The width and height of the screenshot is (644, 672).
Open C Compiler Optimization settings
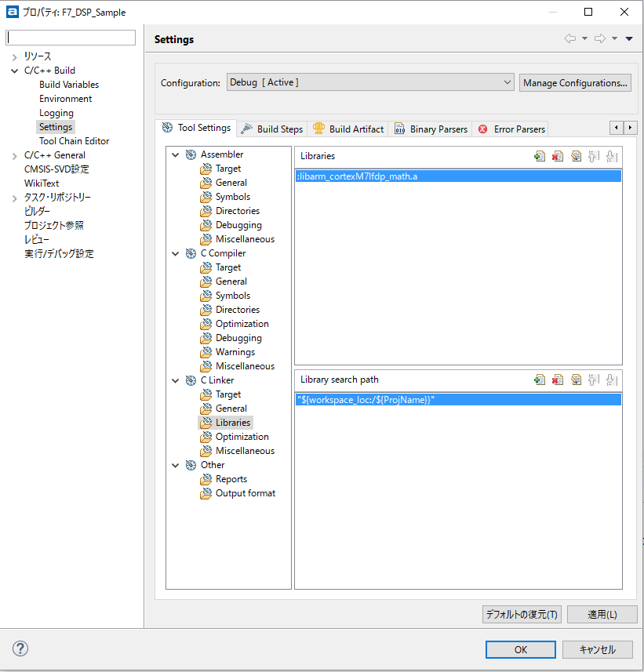pos(242,324)
